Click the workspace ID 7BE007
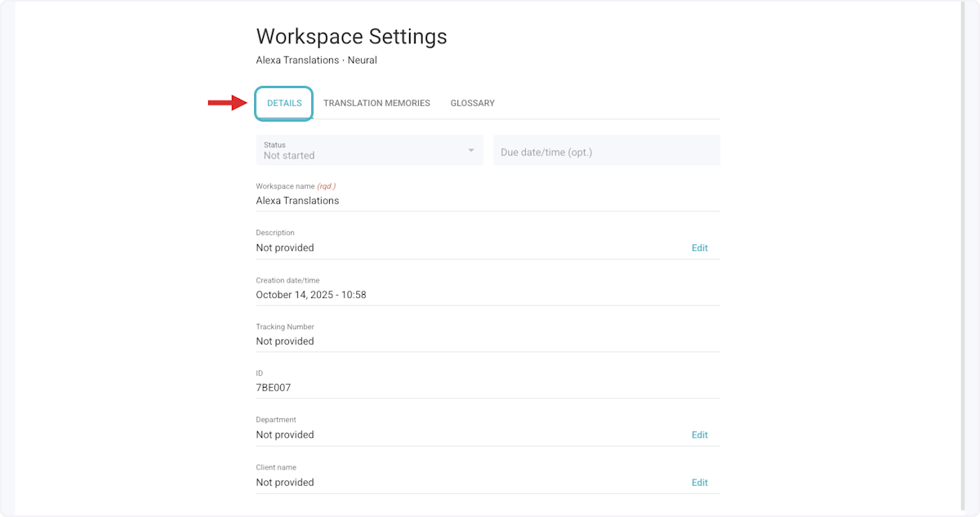Screen dimensions: 980x517 point(274,388)
